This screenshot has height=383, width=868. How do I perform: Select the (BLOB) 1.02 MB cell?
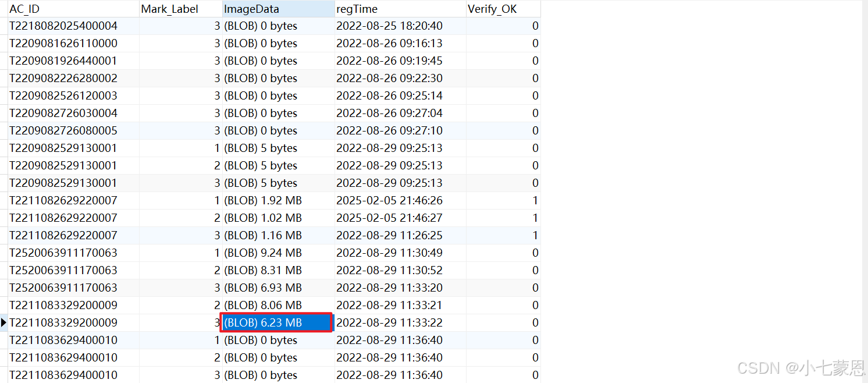coord(279,218)
